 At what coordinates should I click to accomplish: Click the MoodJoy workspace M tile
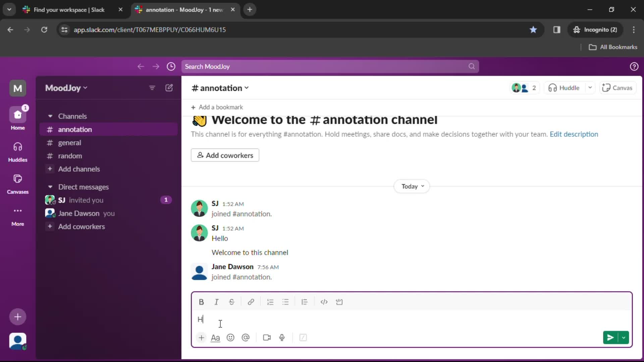pos(18,88)
